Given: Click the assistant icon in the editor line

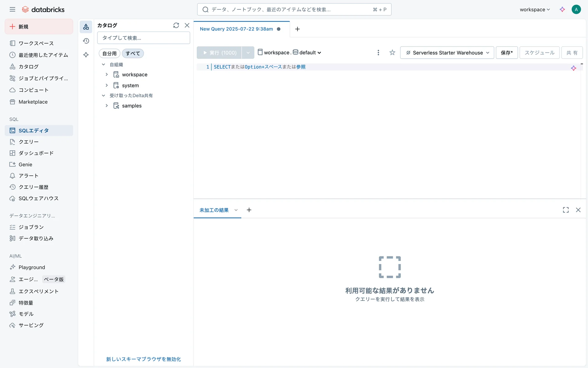Looking at the screenshot, I should tap(574, 68).
